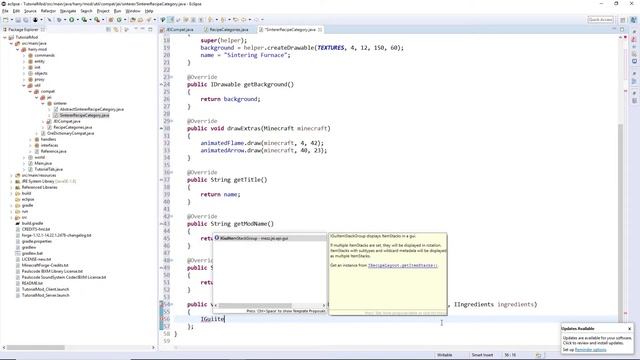Toggle Link with Editor in Package Explorer
This screenshot has width=640, height=360.
coord(116,29)
